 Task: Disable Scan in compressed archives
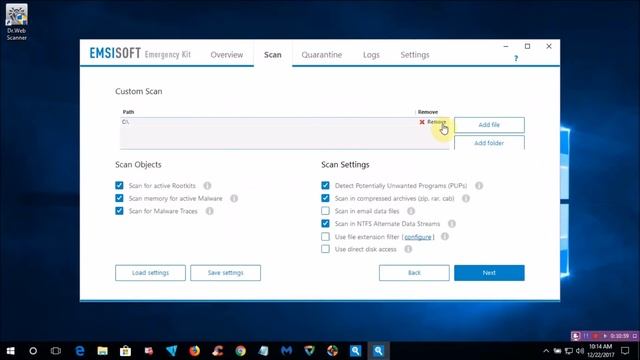(x=325, y=198)
